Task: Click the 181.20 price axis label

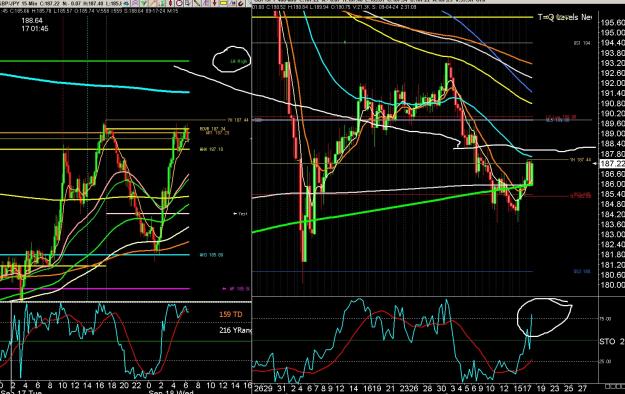Action: click(x=612, y=265)
